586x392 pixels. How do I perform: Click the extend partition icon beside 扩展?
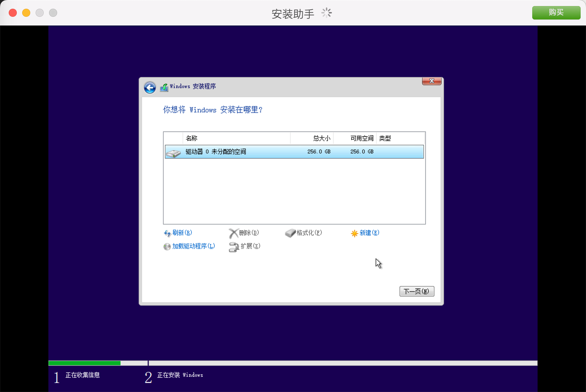coord(234,247)
